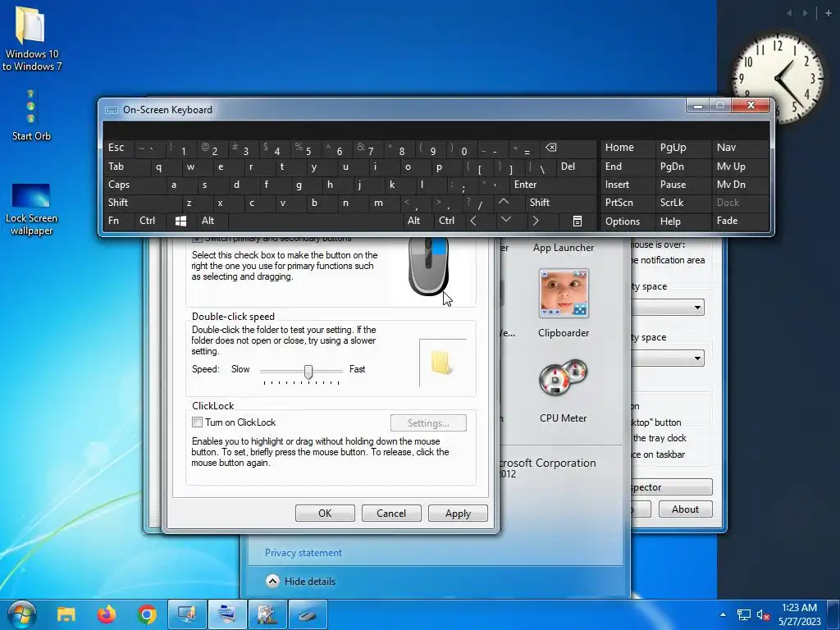Open the upper empty space dropdown
Image resolution: width=840 pixels, height=630 pixels.
pos(668,308)
